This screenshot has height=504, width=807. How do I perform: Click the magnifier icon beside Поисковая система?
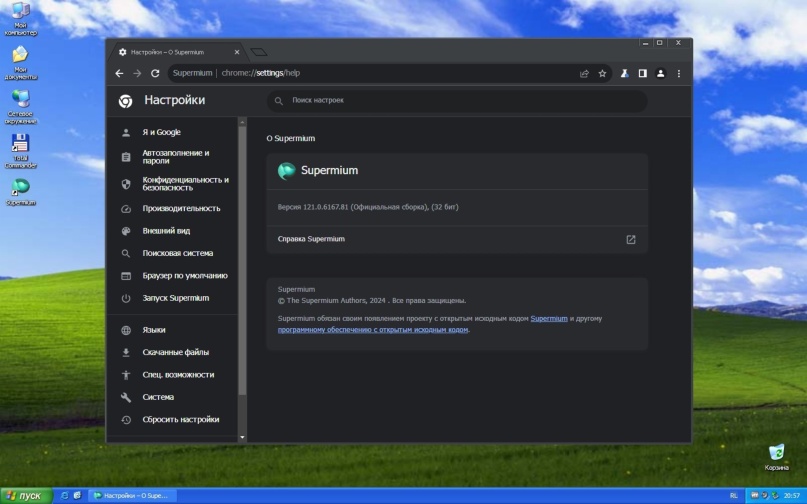pos(126,253)
